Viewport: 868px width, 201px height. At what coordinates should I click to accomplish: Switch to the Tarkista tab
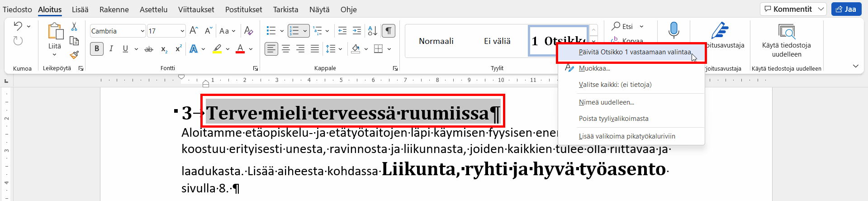285,9
